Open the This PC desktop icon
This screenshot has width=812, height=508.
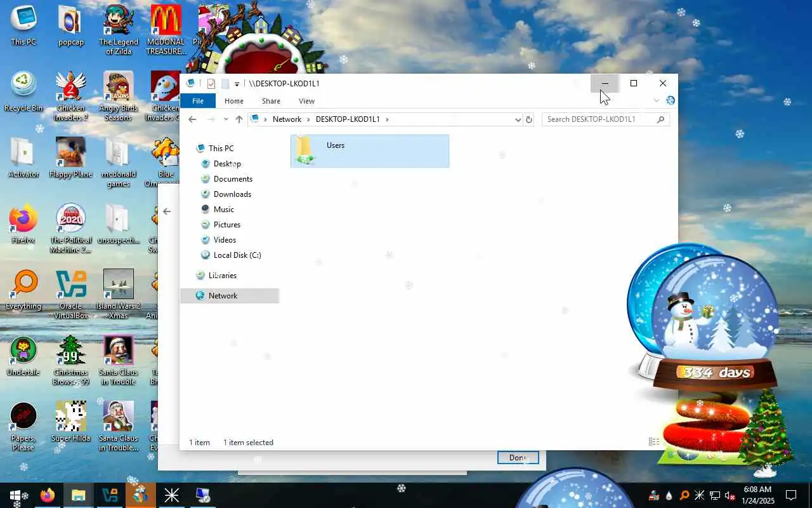click(23, 25)
